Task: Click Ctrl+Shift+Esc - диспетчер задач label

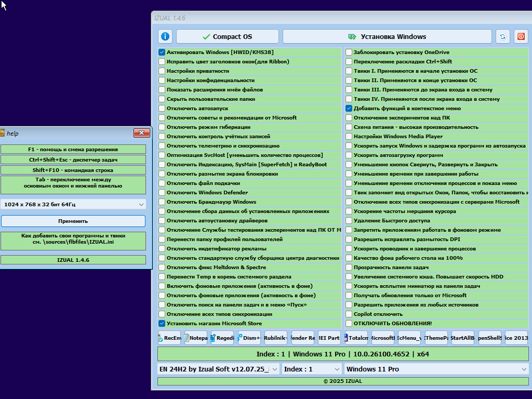Action: click(x=73, y=159)
